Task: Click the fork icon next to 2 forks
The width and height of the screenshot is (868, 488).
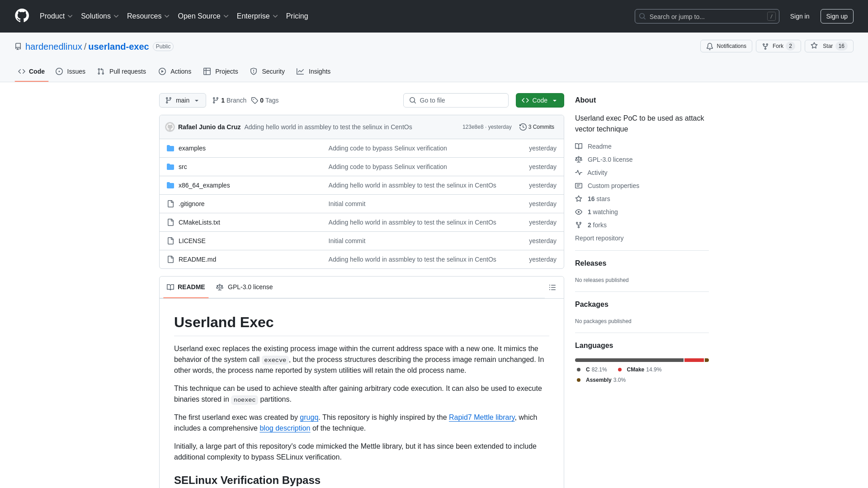Action: click(x=579, y=225)
